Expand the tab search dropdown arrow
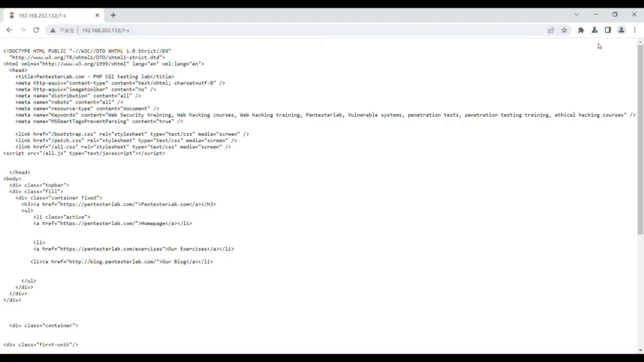 577,15
